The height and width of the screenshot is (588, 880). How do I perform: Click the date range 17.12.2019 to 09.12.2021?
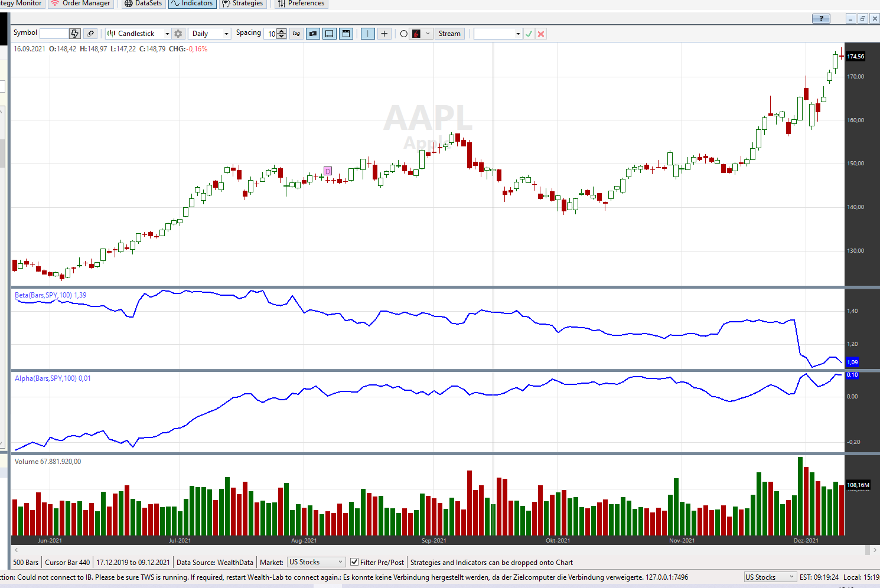133,563
